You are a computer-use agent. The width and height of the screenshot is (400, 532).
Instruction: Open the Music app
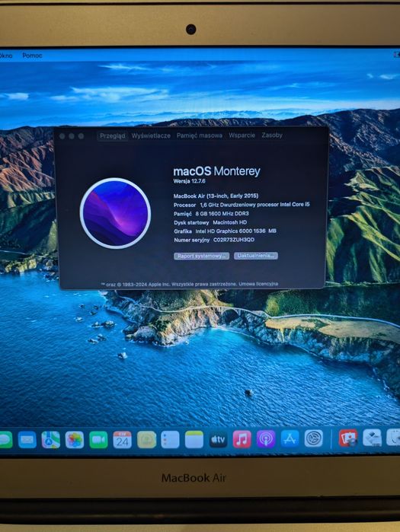[242, 439]
